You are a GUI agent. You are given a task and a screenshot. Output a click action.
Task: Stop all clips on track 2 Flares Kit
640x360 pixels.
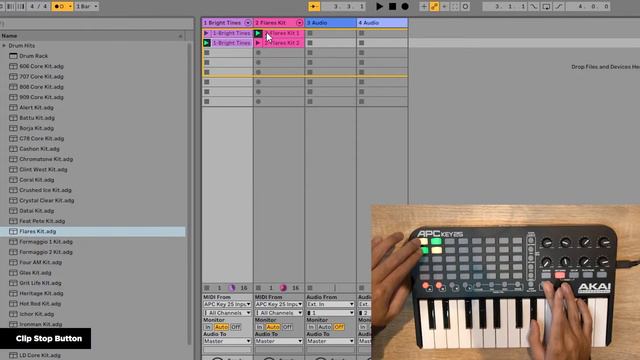coord(258,288)
